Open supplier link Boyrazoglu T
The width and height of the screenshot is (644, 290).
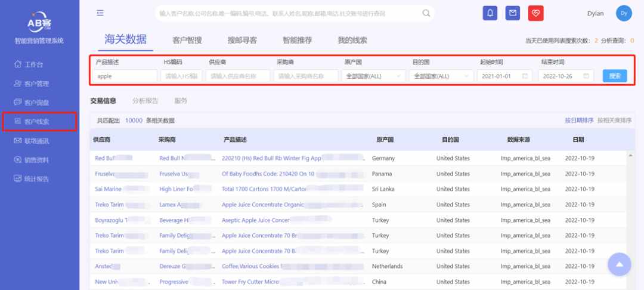111,220
